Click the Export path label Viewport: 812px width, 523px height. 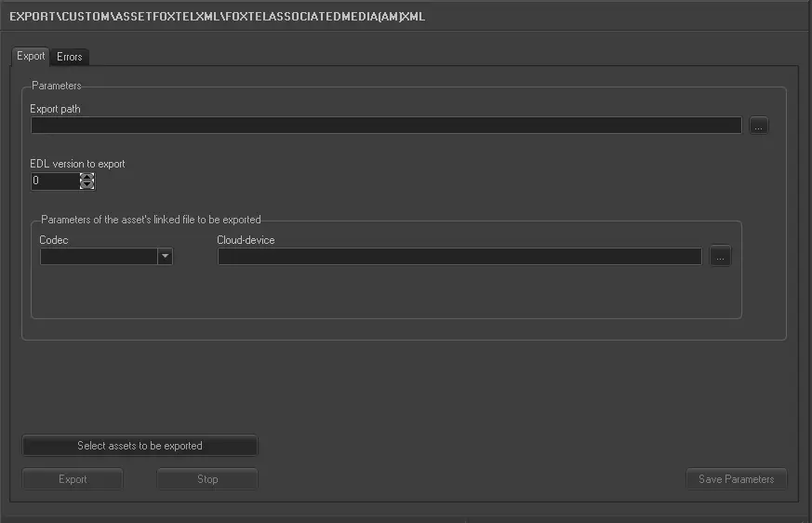click(x=55, y=109)
